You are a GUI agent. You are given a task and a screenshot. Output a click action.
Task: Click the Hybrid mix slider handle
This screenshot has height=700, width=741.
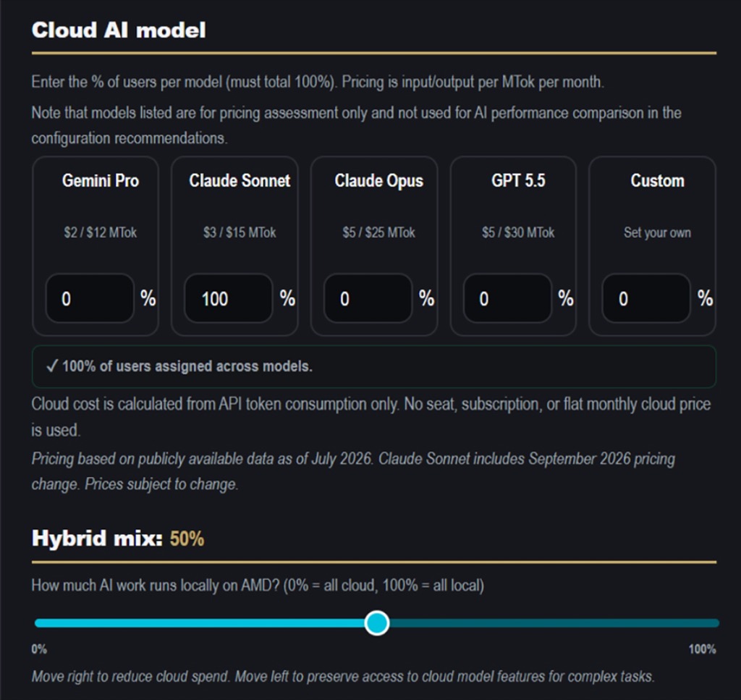tap(376, 623)
